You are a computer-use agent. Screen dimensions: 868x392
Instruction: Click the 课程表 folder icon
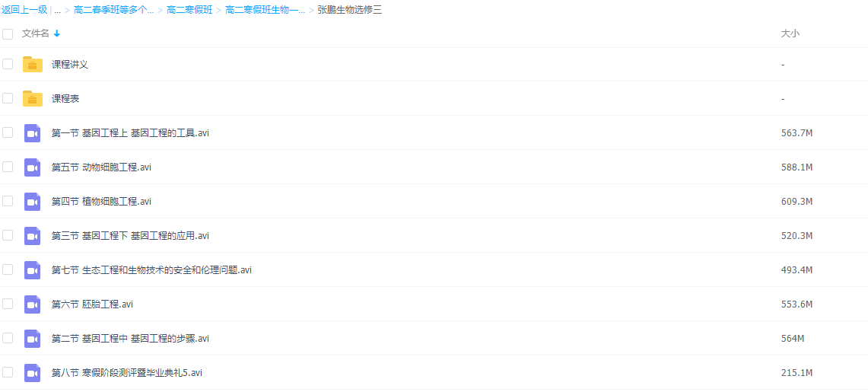point(32,99)
